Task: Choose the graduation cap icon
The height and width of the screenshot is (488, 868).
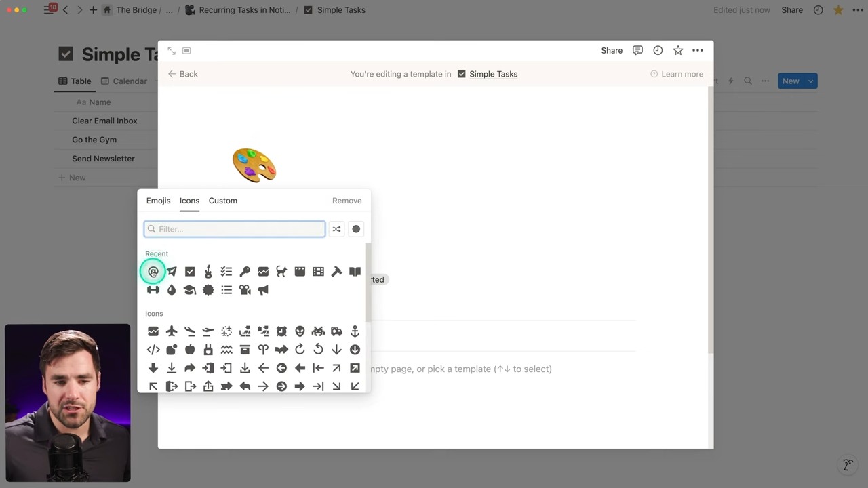Action: click(190, 290)
